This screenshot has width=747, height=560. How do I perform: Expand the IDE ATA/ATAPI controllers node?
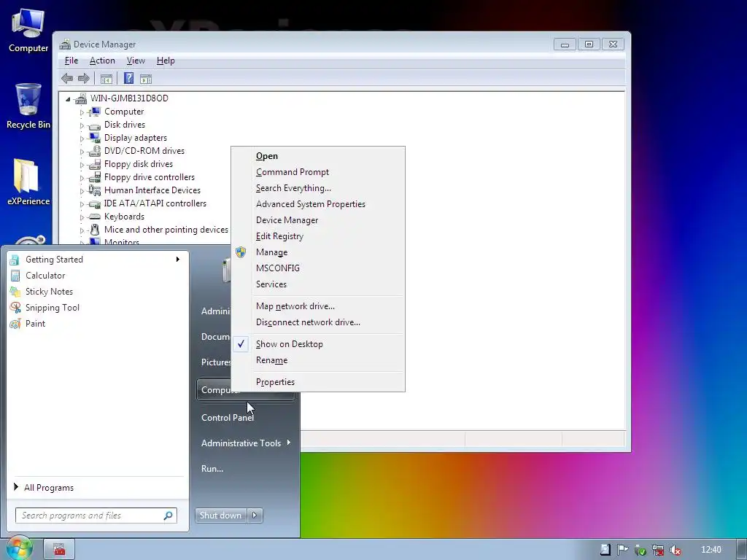82,204
